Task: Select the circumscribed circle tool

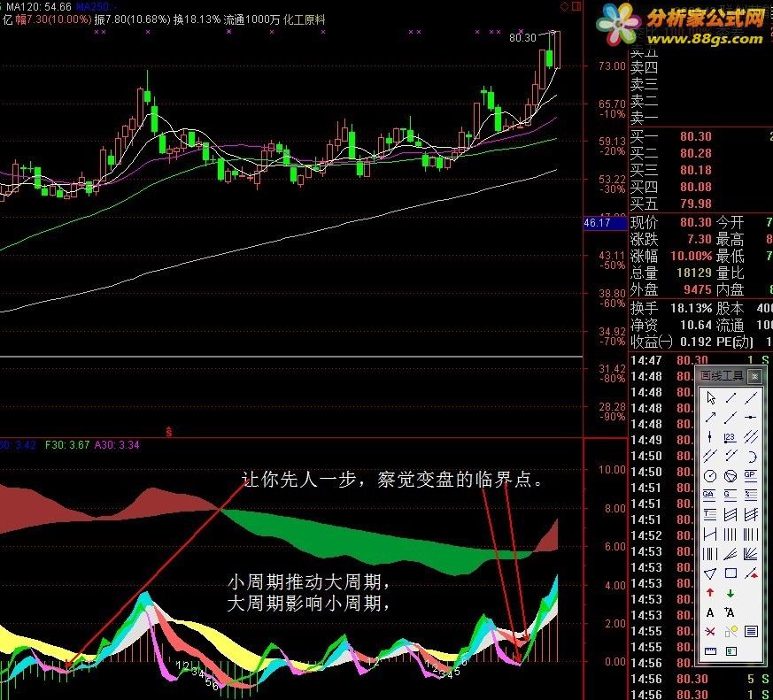Action: (730, 476)
